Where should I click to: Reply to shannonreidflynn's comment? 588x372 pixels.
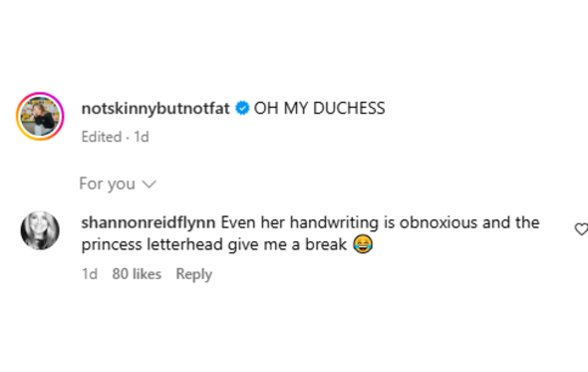[194, 274]
